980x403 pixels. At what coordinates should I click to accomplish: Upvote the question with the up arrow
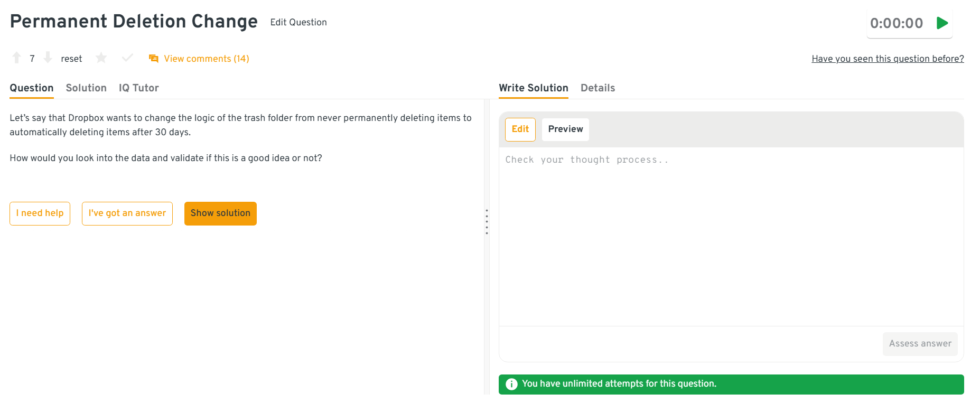17,58
